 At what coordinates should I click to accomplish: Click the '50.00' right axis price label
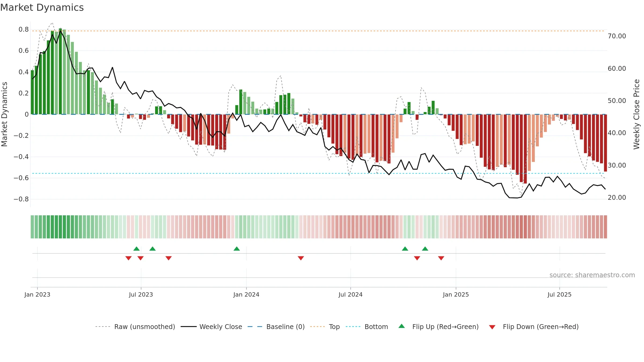(617, 101)
